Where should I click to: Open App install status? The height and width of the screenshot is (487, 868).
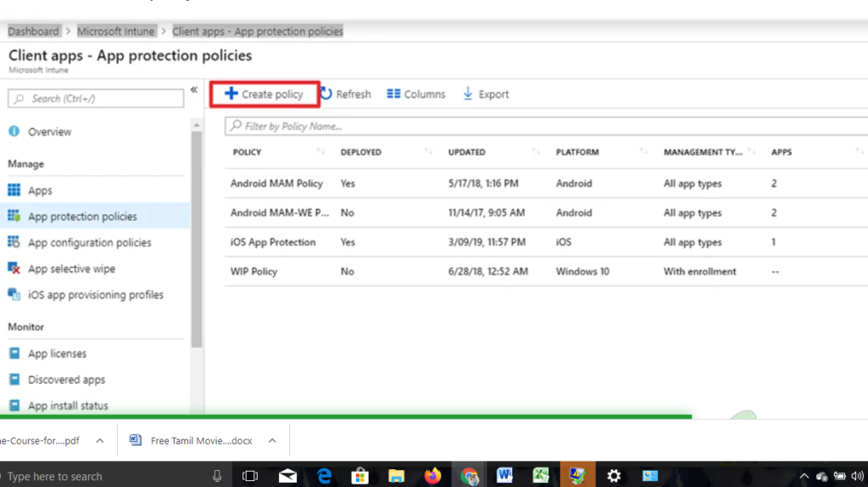coord(68,406)
